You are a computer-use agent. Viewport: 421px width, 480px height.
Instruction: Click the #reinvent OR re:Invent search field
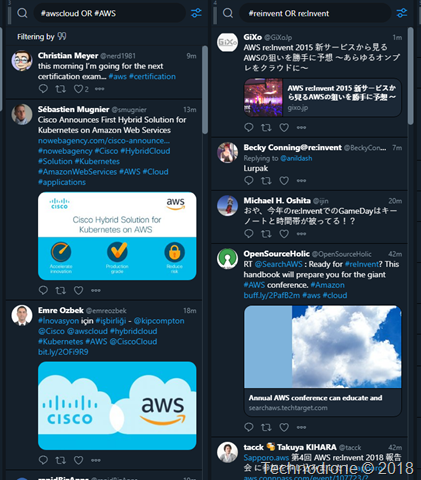point(315,13)
